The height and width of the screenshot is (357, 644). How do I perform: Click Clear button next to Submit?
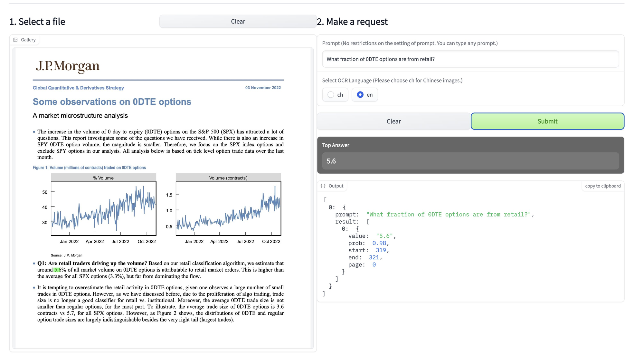coord(393,121)
